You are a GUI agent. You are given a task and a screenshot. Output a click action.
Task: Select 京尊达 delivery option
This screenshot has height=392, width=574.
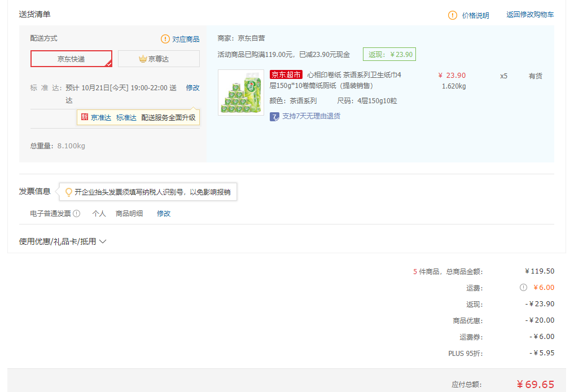159,59
